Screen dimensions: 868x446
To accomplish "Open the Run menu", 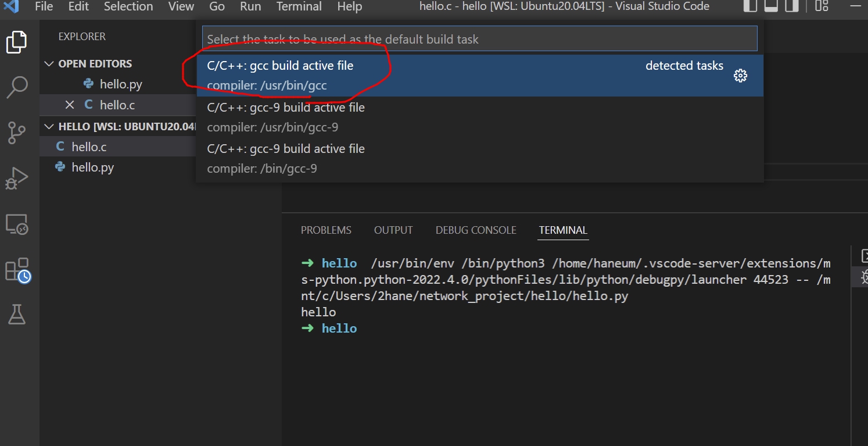I will [250, 6].
